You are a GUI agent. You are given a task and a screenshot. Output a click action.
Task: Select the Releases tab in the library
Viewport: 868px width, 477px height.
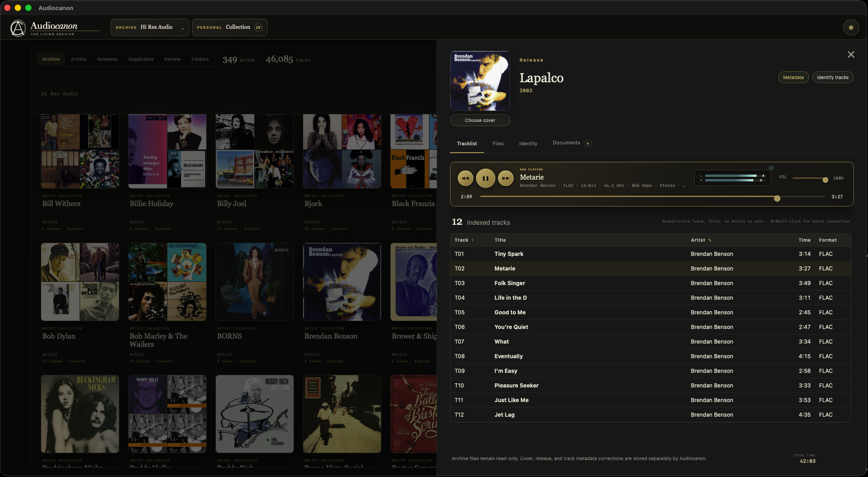tap(107, 59)
